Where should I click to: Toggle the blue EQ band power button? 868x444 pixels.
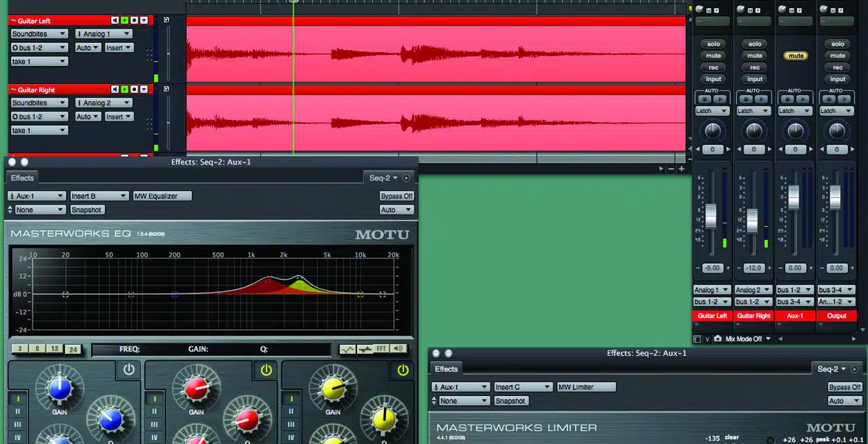[128, 370]
